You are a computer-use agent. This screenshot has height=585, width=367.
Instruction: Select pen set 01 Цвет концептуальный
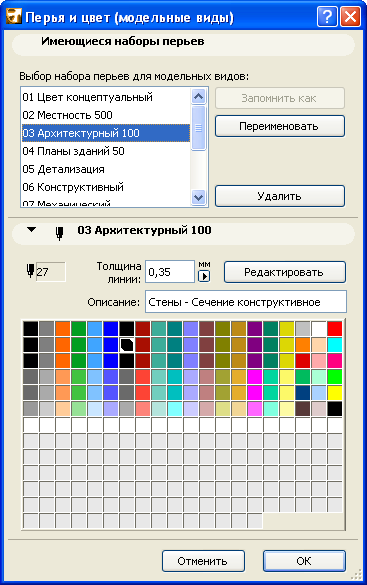[106, 97]
